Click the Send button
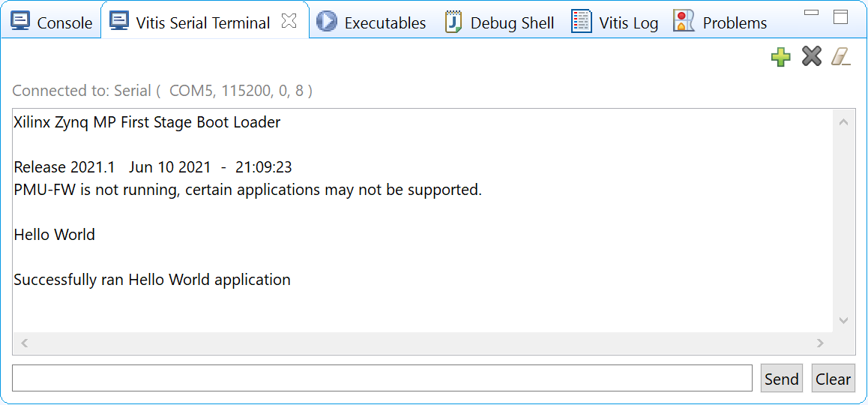This screenshot has height=405, width=868. coord(781,379)
